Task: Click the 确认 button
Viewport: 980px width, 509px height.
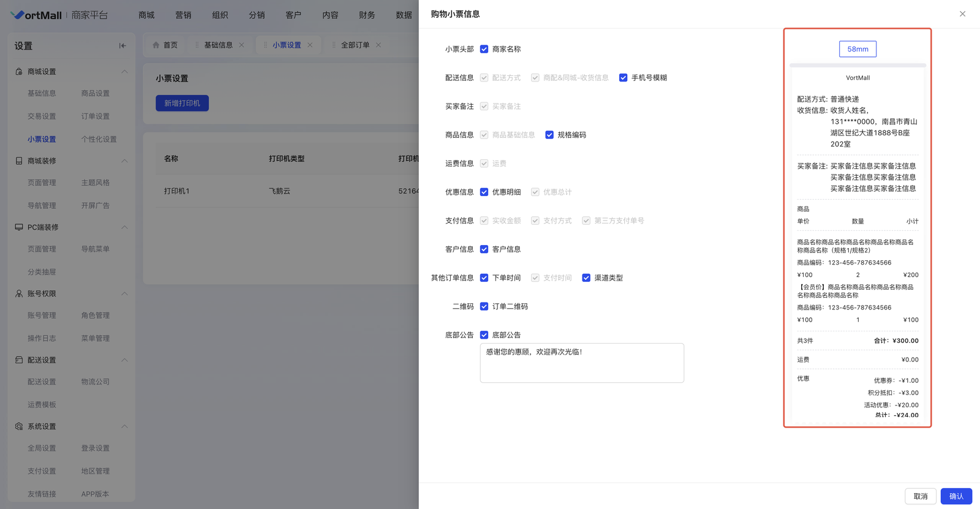Action: coord(956,496)
